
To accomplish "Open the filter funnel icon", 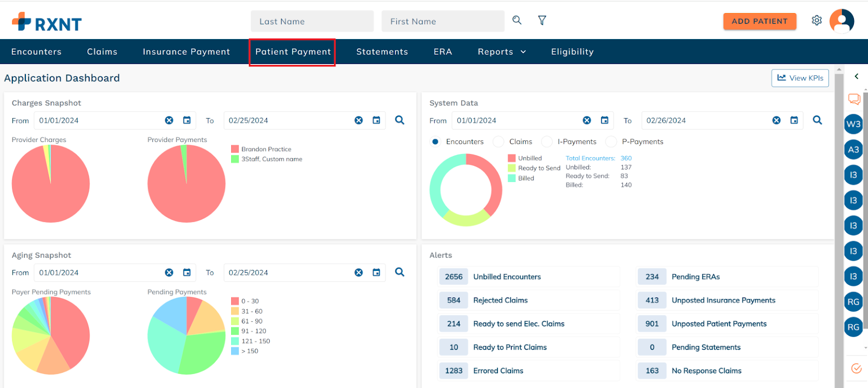I will [x=542, y=21].
